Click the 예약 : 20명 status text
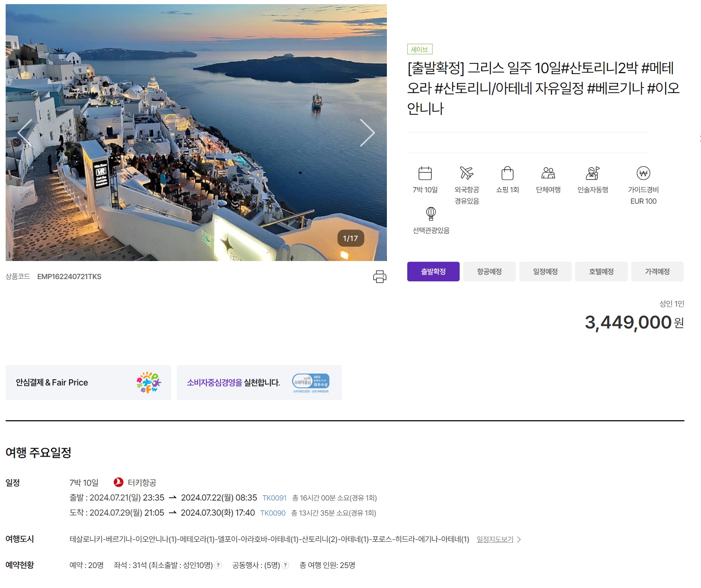Screen dimensions: 701x588 (86, 565)
